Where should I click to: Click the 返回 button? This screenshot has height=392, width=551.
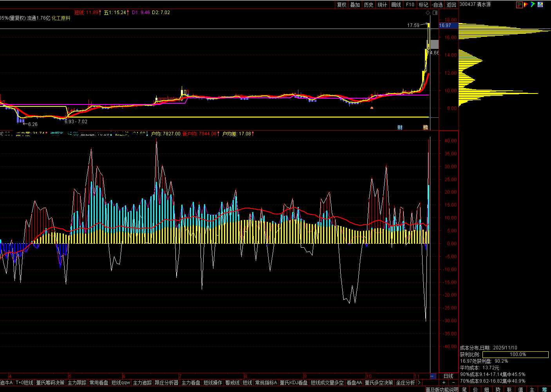tap(452, 5)
